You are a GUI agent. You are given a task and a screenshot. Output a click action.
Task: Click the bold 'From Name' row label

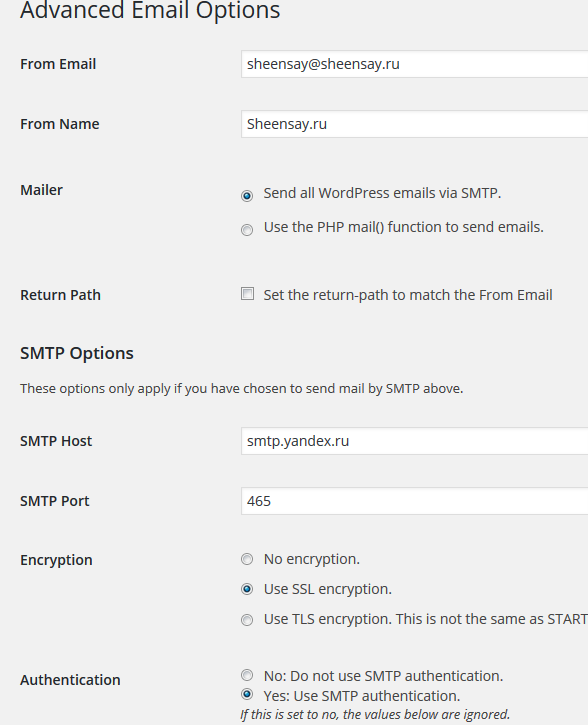(x=60, y=124)
